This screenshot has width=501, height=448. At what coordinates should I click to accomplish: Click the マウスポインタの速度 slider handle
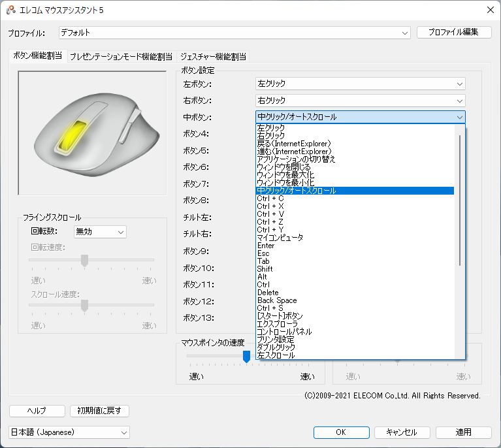(x=246, y=357)
